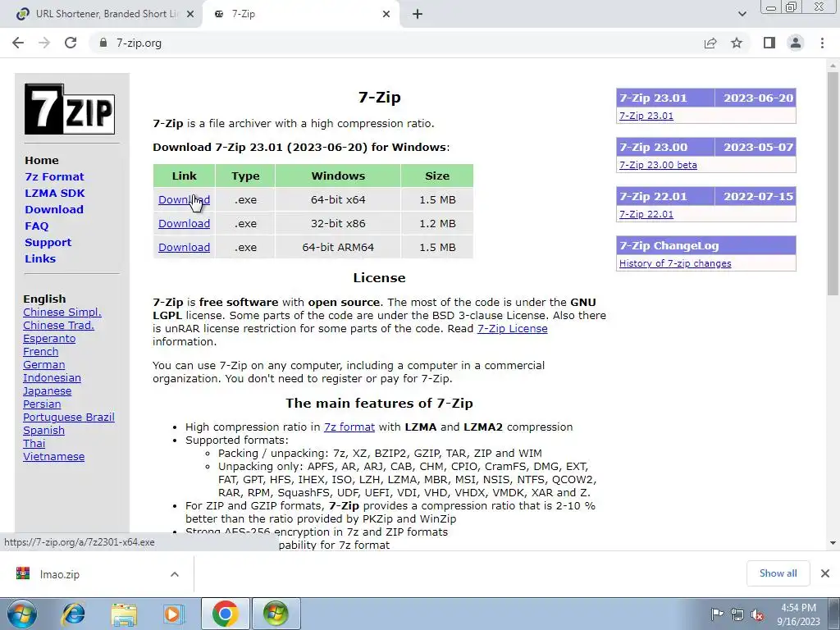Open Download page in the sidebar
Screen dimensions: 840x630
click(54, 209)
